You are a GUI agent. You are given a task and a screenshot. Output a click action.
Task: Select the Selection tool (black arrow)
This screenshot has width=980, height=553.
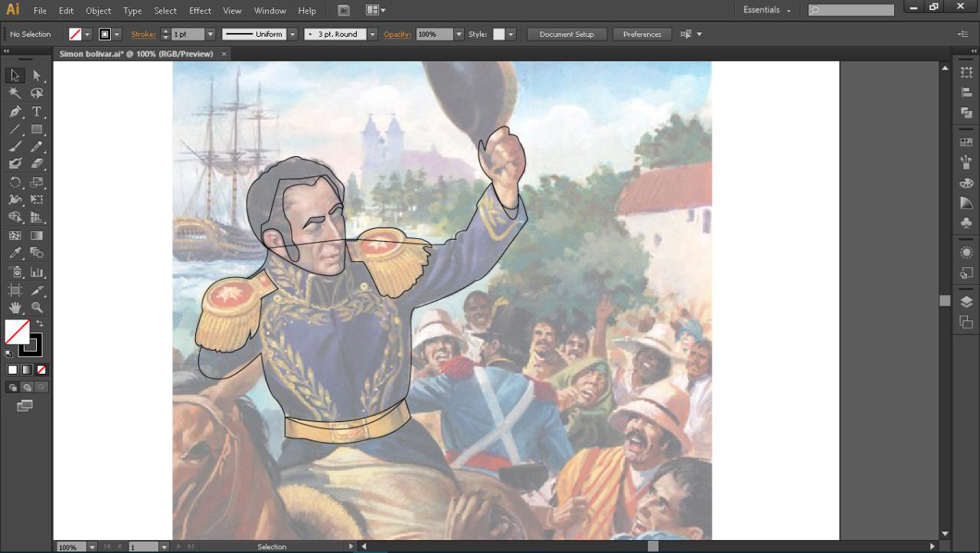[x=15, y=75]
